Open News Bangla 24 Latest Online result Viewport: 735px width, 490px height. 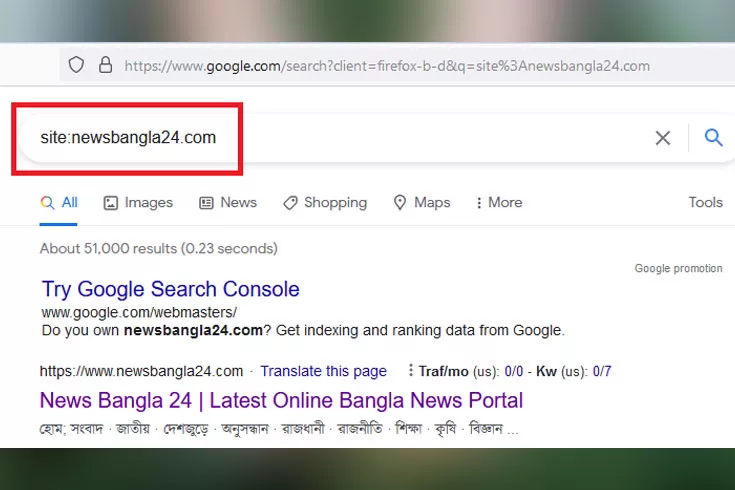pyautogui.click(x=281, y=401)
